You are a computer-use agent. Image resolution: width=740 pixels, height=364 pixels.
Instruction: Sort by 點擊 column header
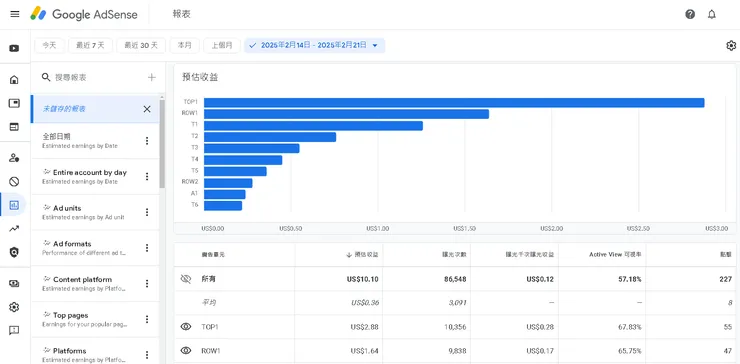(x=727, y=254)
